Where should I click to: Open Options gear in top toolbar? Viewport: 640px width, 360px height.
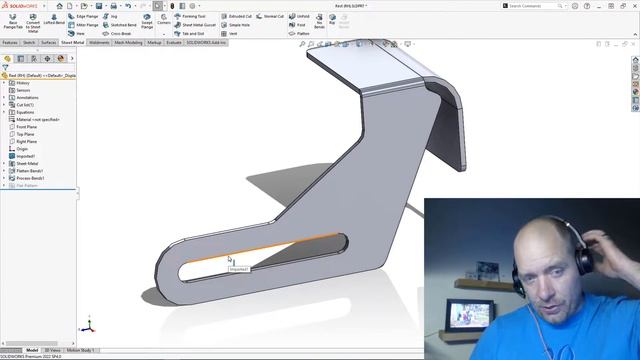pyautogui.click(x=192, y=6)
